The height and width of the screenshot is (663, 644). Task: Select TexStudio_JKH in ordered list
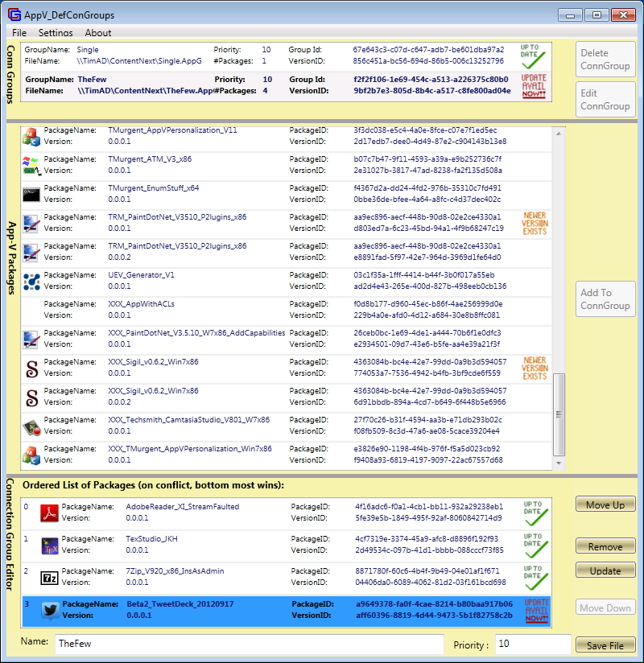point(287,546)
